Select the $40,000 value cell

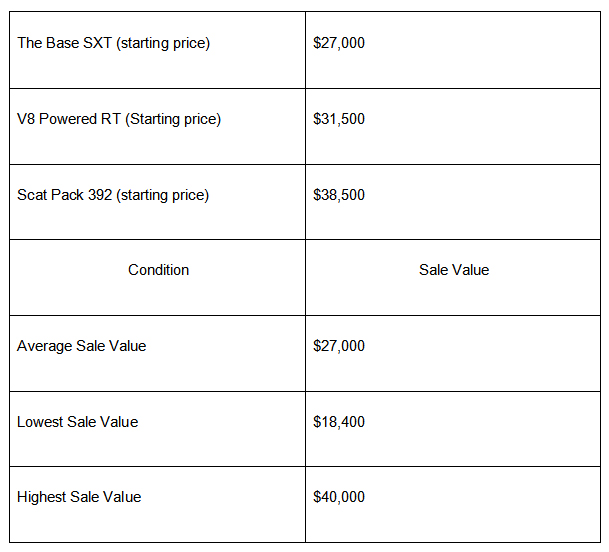[x=339, y=497]
